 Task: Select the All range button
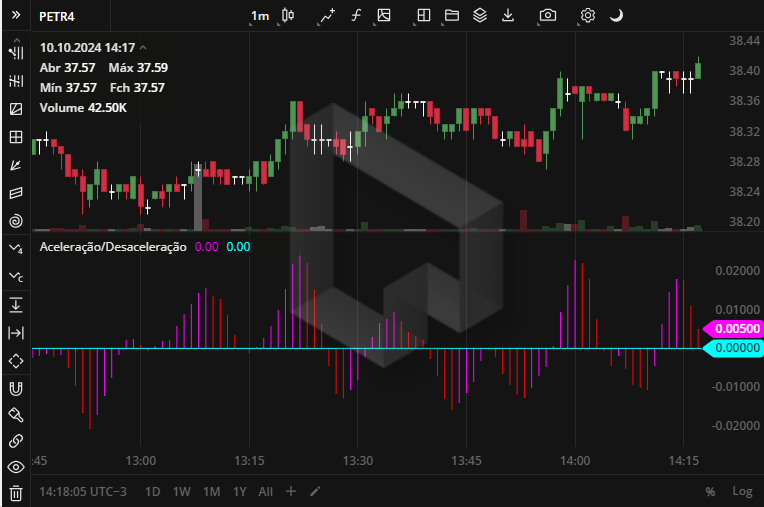tap(266, 492)
